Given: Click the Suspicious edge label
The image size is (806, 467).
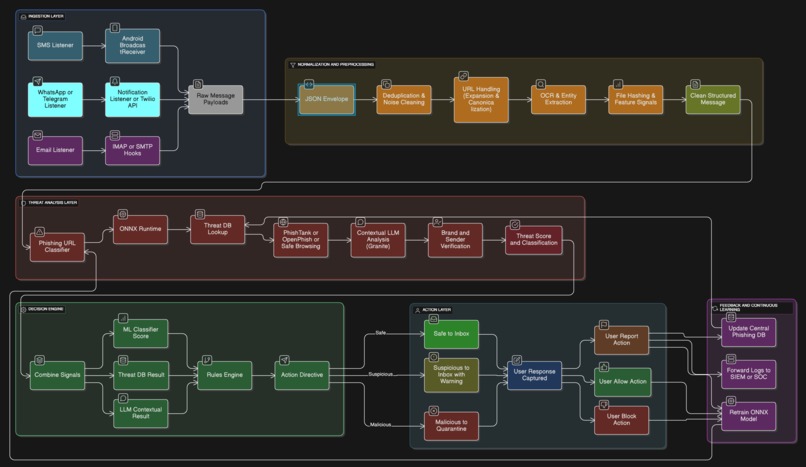Looking at the screenshot, I should pyautogui.click(x=380, y=374).
